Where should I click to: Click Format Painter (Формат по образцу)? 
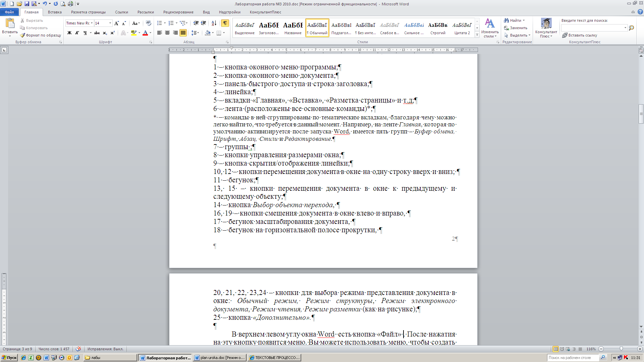41,35
